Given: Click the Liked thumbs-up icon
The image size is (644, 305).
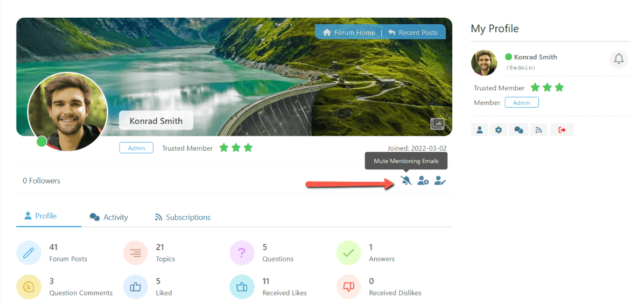Looking at the screenshot, I should coord(136,287).
